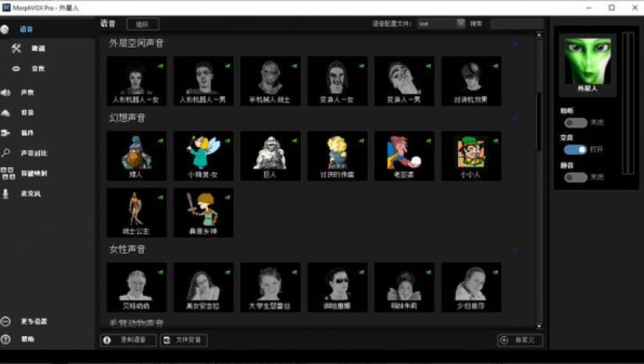Image resolution: width=644 pixels, height=364 pixels.
Task: Select the 萌妹朱莉 voice thumbnail
Action: click(x=404, y=287)
